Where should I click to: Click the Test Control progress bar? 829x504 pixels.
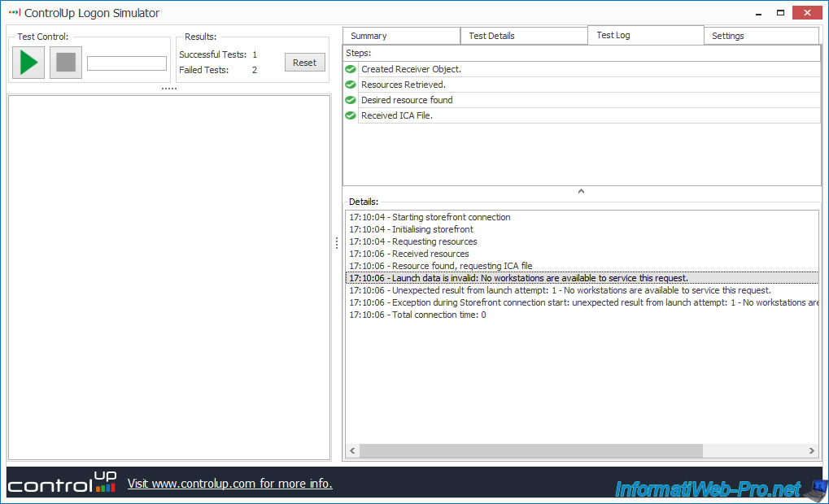click(x=127, y=63)
